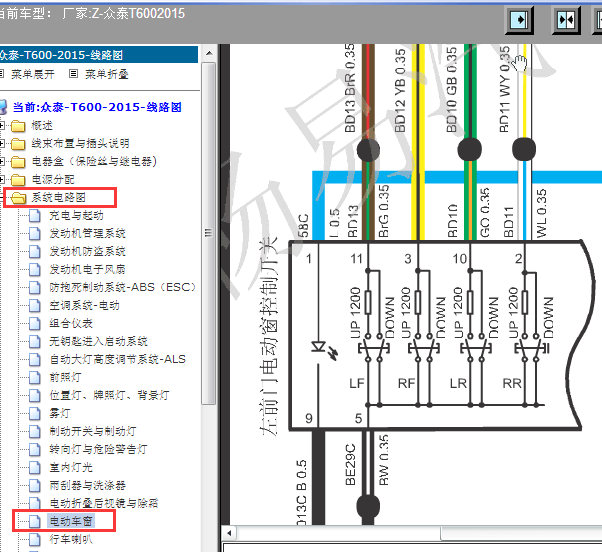The width and height of the screenshot is (602, 552).
Task: Click the collapse-inward arrows toolbar icon
Action: tap(566, 19)
